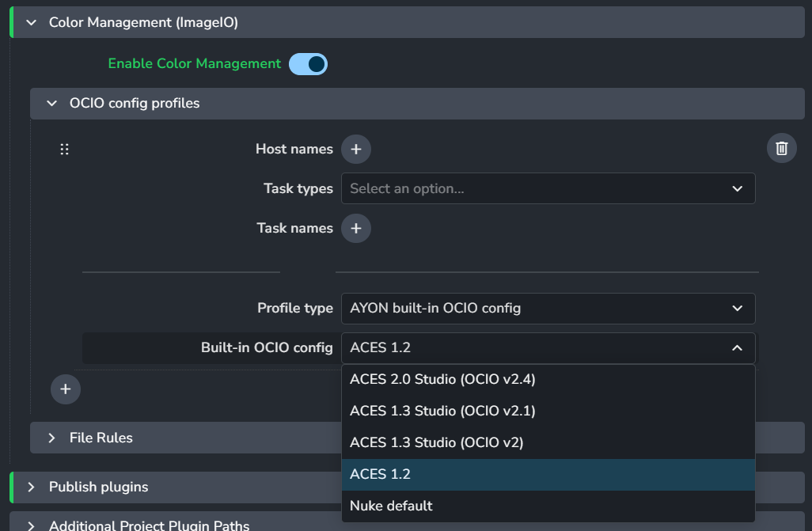Add a new OCIO config profile
This screenshot has height=531, width=812.
66,389
